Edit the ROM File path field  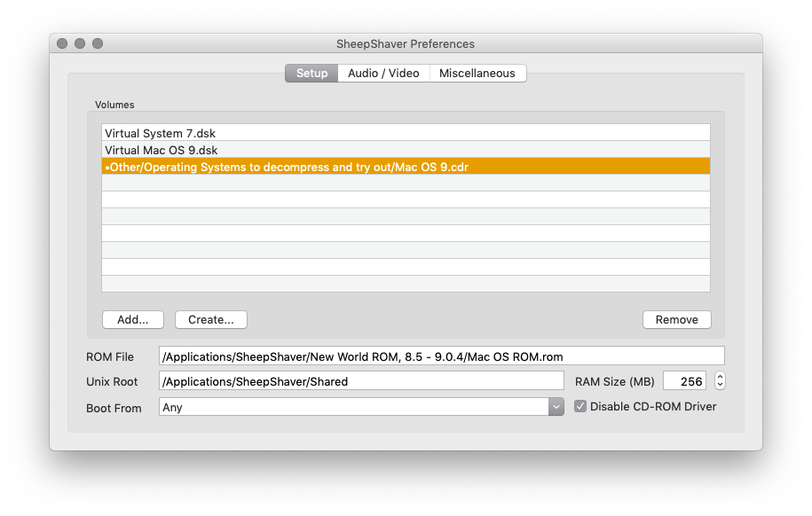441,356
